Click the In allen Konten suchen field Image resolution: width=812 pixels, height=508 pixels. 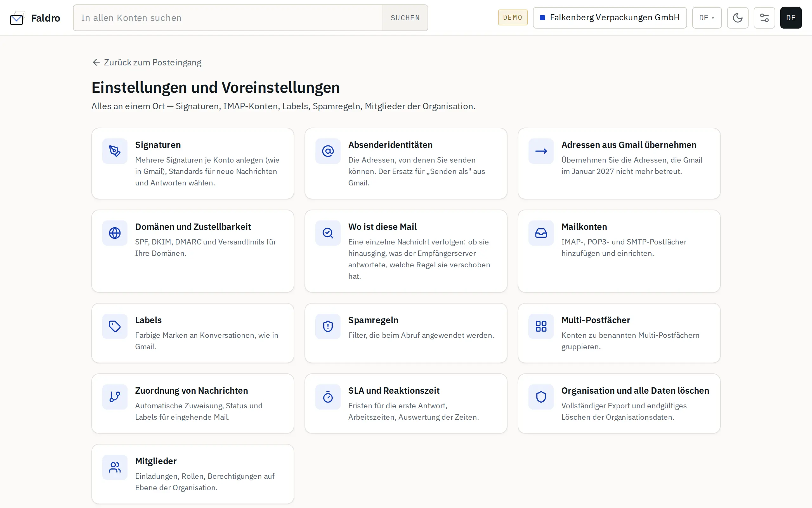tap(228, 18)
